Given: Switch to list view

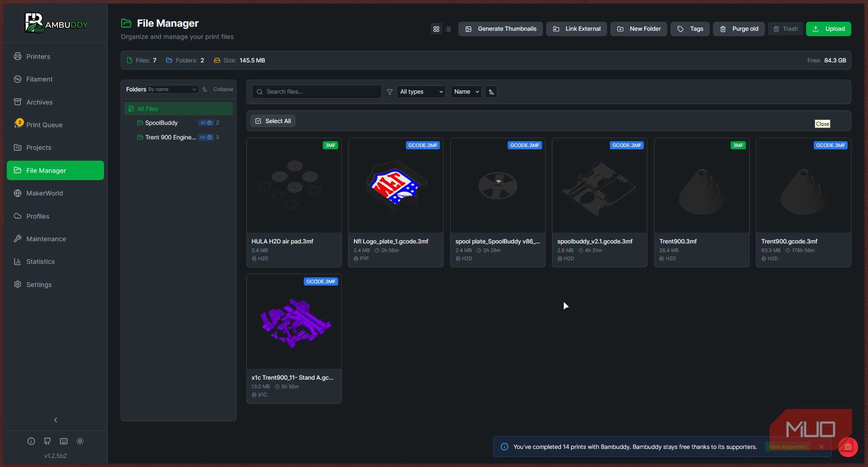Looking at the screenshot, I should click(x=448, y=29).
